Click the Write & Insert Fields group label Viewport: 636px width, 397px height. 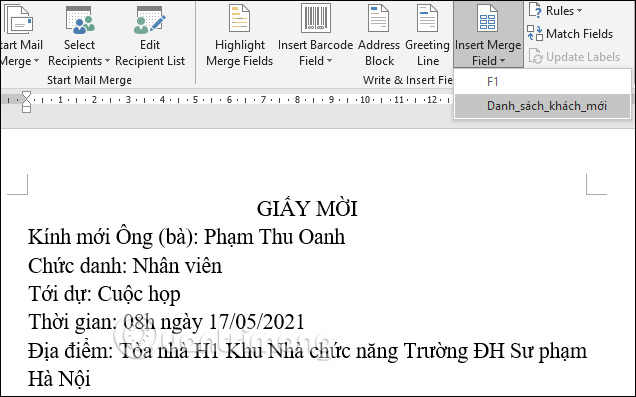point(407,80)
